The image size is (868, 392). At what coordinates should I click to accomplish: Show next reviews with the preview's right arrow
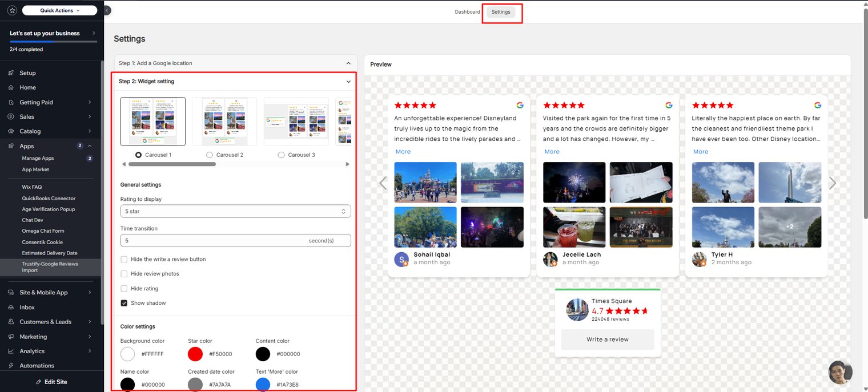pyautogui.click(x=833, y=183)
